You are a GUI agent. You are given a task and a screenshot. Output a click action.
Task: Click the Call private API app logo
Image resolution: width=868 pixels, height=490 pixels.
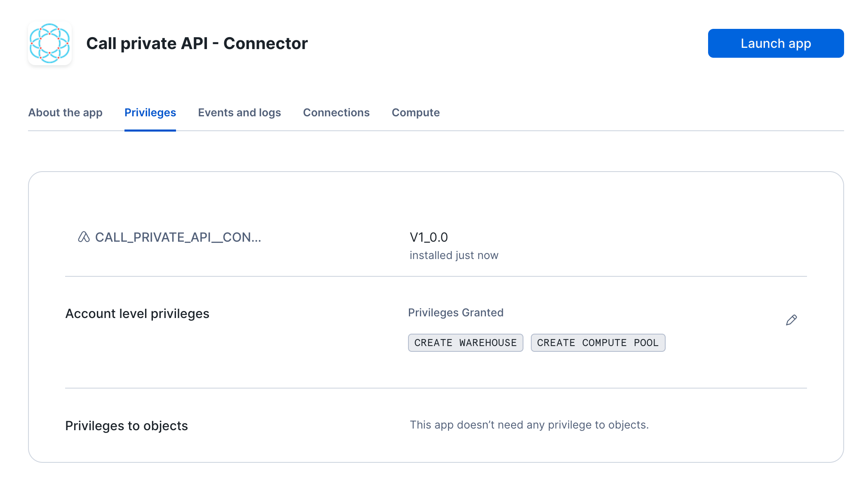[x=50, y=43]
